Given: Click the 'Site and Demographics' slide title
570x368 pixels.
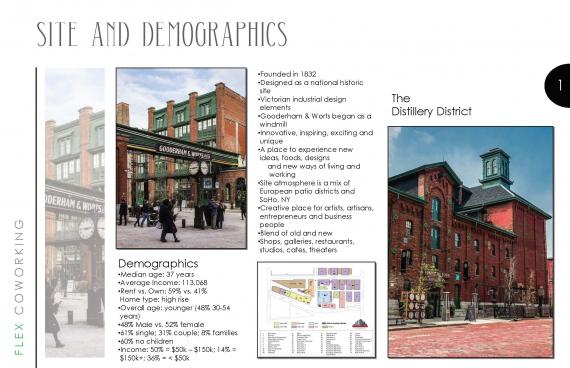Looking at the screenshot, I should [x=162, y=34].
